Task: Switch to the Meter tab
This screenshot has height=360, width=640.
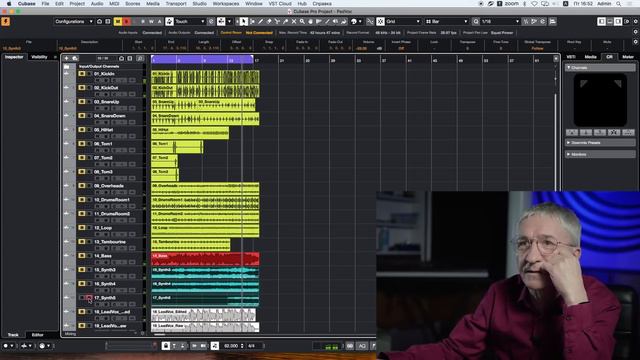Action: 628,57
